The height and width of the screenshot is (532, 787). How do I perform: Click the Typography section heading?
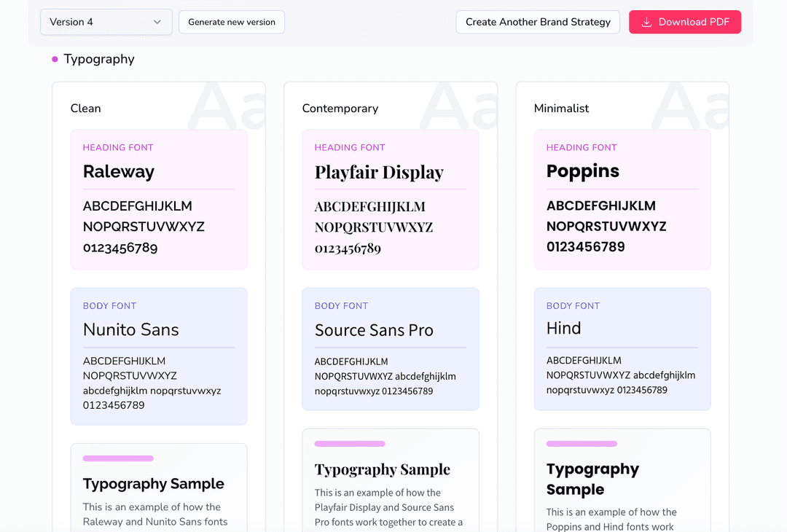(99, 59)
